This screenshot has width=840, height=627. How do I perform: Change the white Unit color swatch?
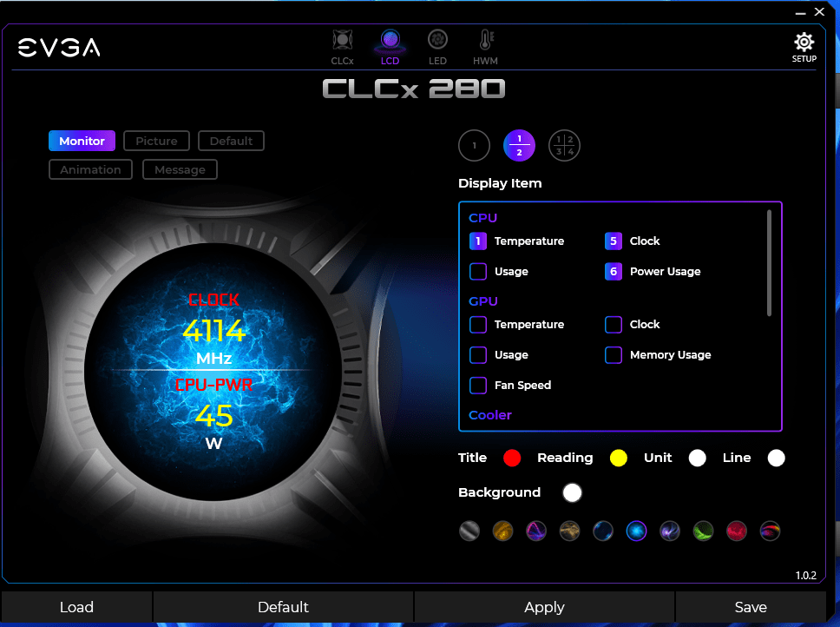click(x=697, y=459)
